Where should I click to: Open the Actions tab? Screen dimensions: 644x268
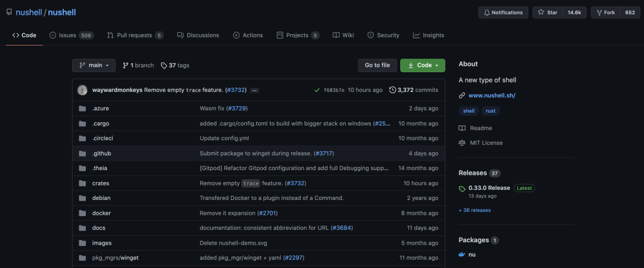click(x=248, y=35)
